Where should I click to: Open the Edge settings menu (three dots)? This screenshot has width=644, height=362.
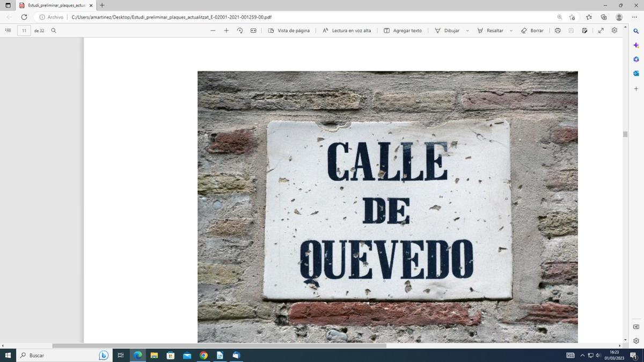(x=635, y=17)
